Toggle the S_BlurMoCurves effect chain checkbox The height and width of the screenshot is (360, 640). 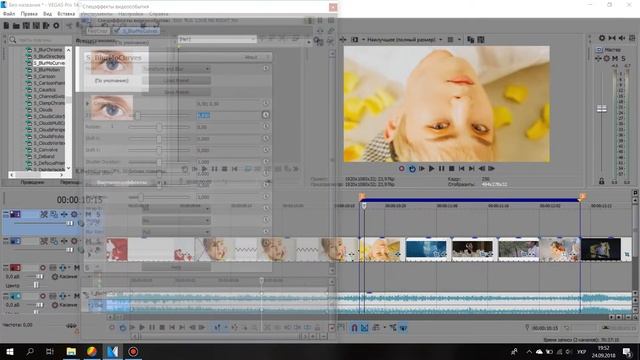tap(117, 31)
